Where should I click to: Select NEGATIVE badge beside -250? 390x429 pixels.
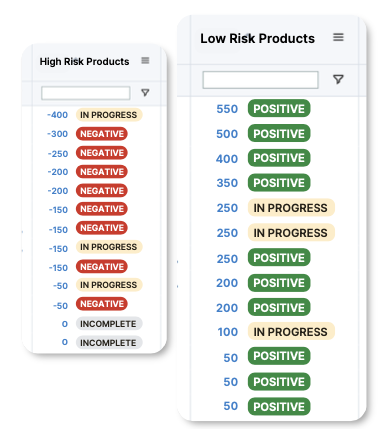click(102, 153)
